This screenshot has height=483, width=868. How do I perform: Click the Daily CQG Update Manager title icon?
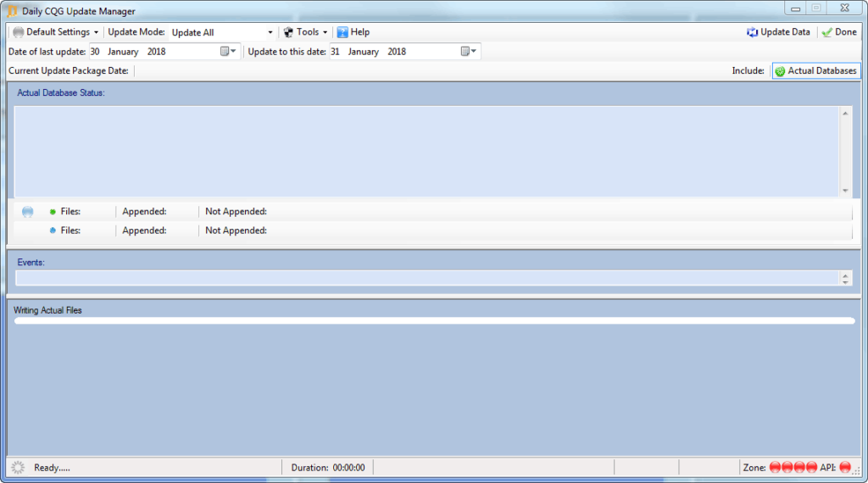click(12, 11)
